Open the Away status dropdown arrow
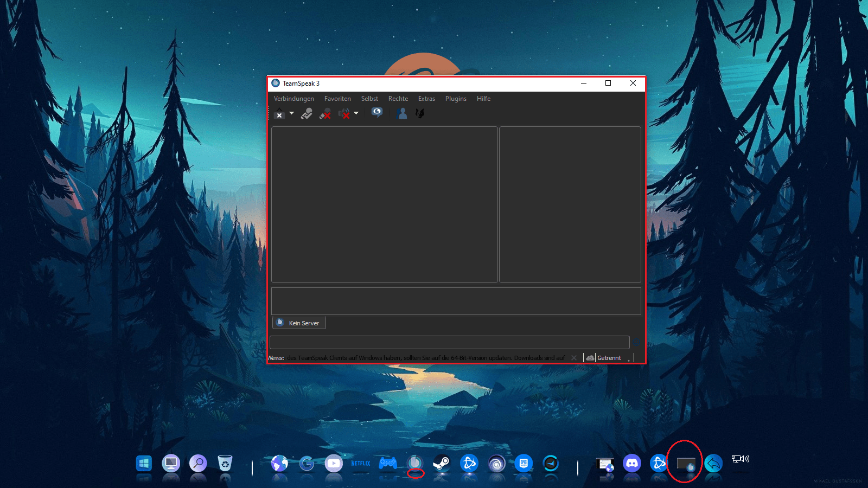868x488 pixels. [291, 113]
